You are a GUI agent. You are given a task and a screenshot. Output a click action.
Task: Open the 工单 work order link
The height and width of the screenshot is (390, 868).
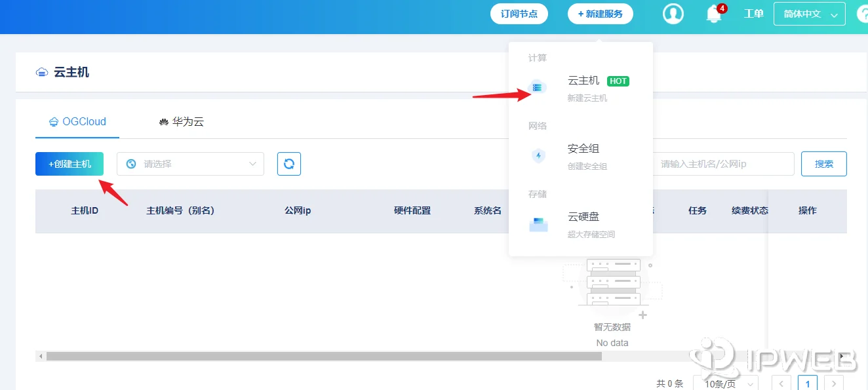pos(753,13)
